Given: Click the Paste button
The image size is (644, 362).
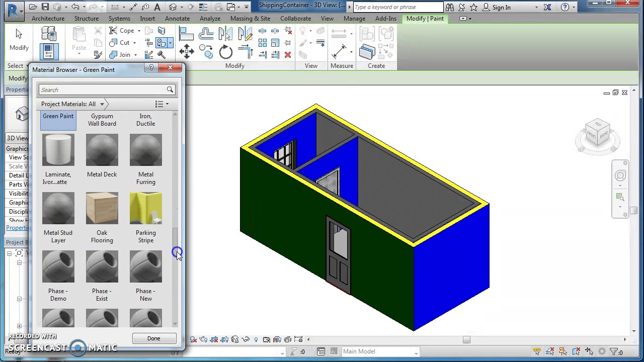Looking at the screenshot, I should pyautogui.click(x=79, y=40).
